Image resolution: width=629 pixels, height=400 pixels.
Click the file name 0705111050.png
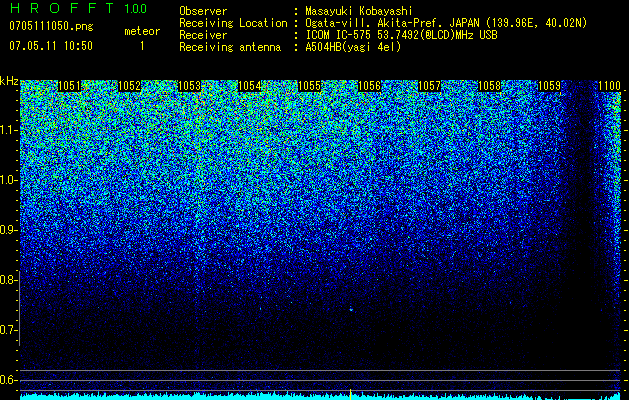point(51,26)
